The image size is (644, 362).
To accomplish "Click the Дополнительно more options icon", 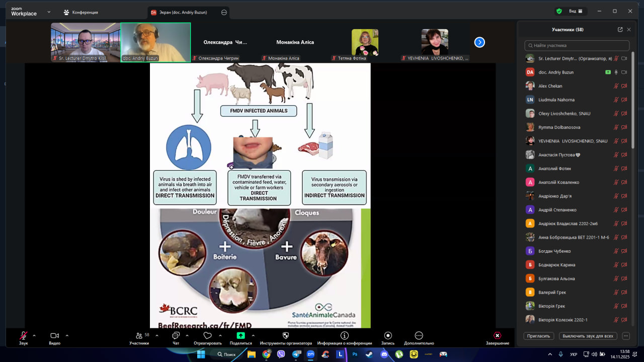I will [x=419, y=336].
